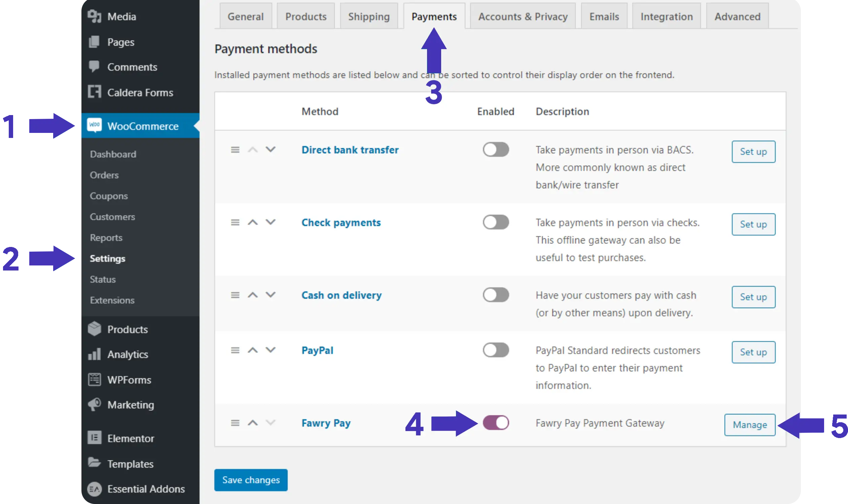Image resolution: width=848 pixels, height=504 pixels.
Task: Enable the PayPal toggle
Action: point(496,350)
